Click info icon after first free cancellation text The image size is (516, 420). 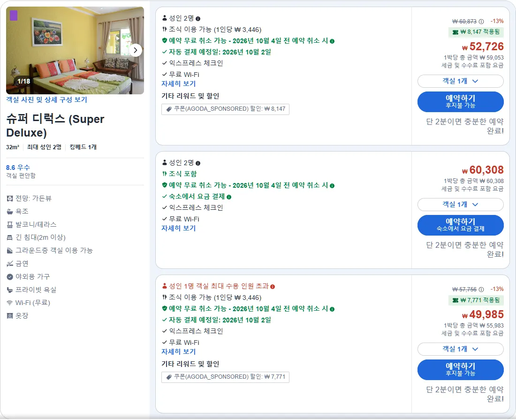pos(332,41)
